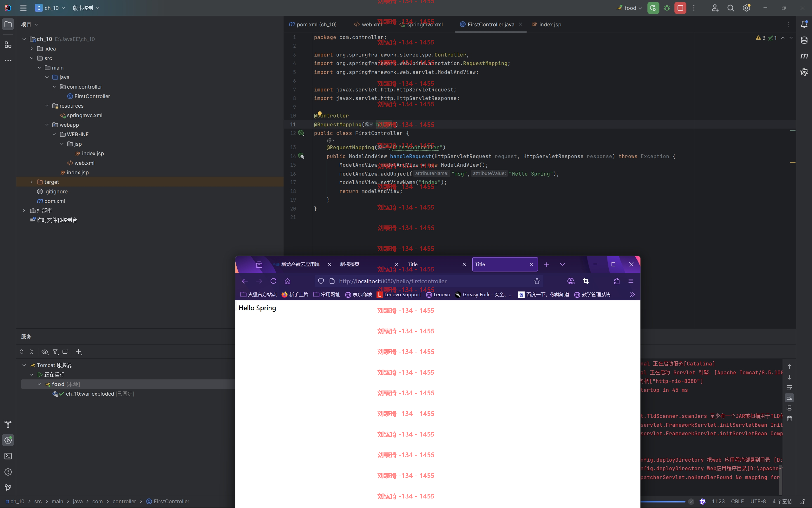
Task: Open the 教学管理系统 bookmark
Action: [592, 294]
